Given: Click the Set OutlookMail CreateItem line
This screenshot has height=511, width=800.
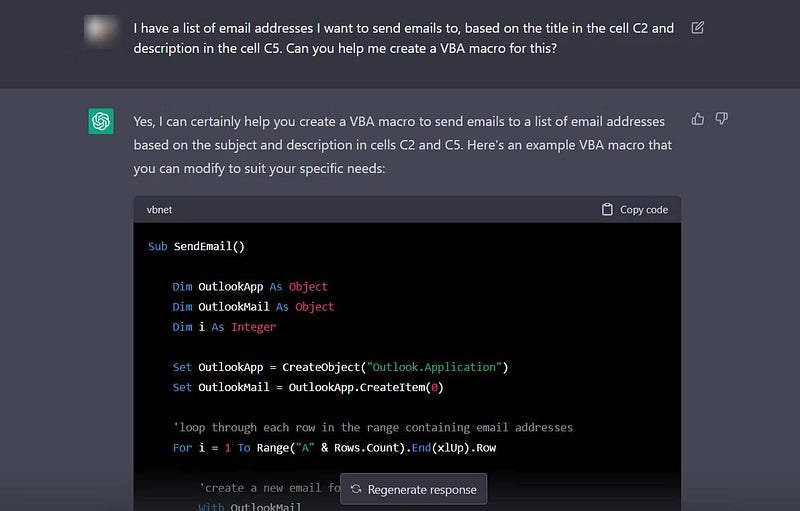Looking at the screenshot, I should (x=308, y=387).
